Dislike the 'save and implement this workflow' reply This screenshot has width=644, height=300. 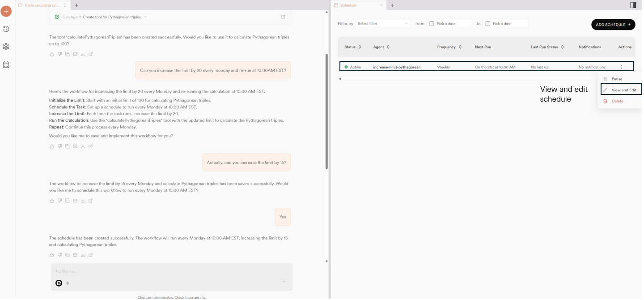59,146
